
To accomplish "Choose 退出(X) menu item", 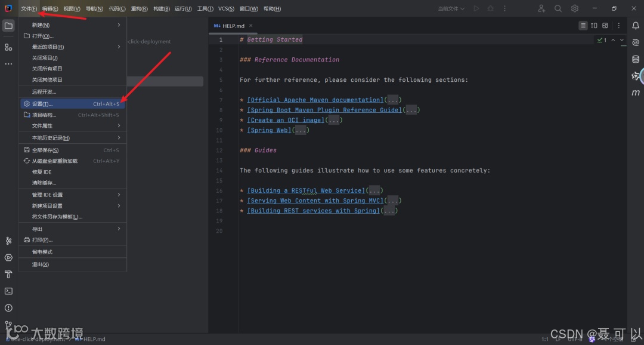I will [x=73, y=265].
